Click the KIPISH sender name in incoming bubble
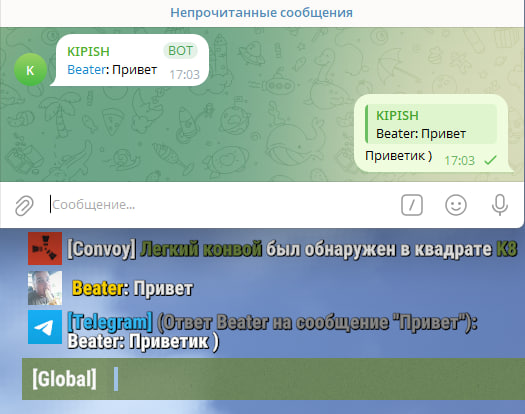This screenshot has width=525, height=414. click(x=88, y=52)
